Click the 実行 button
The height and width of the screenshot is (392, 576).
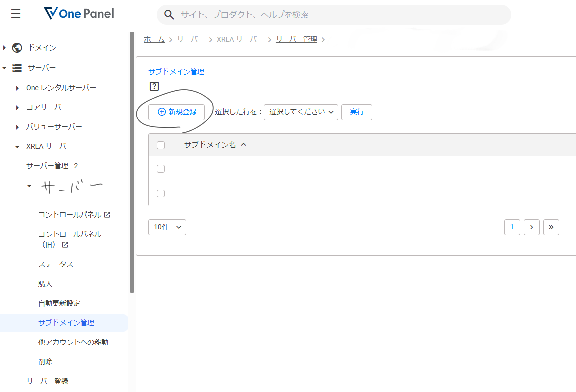(x=357, y=112)
